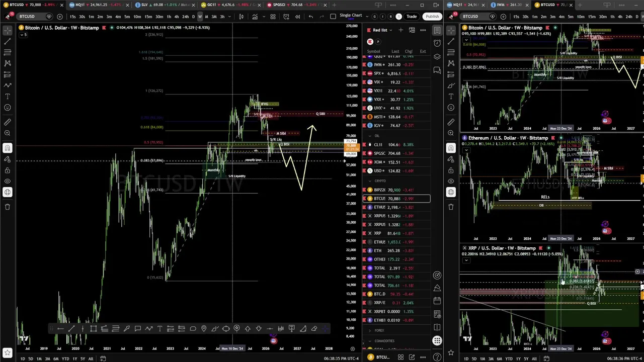The image size is (644, 362).
Task: Select the W weekly timeframe
Action: (200, 17)
